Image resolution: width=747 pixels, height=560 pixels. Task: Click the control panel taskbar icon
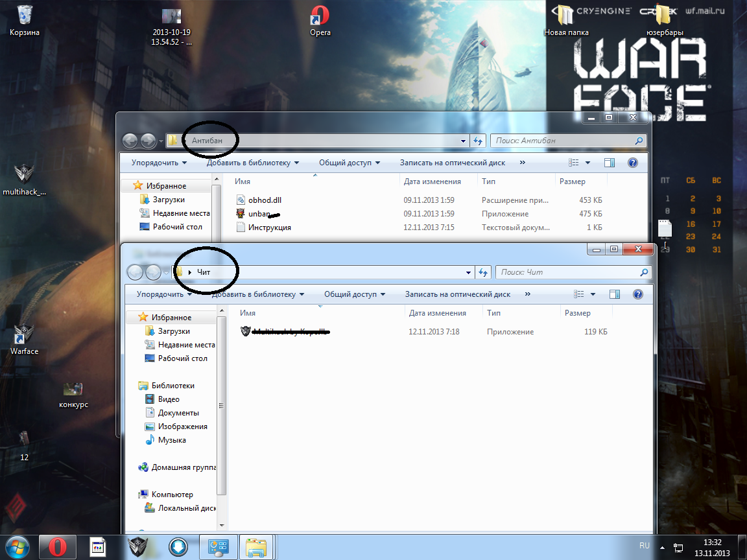pos(218,547)
